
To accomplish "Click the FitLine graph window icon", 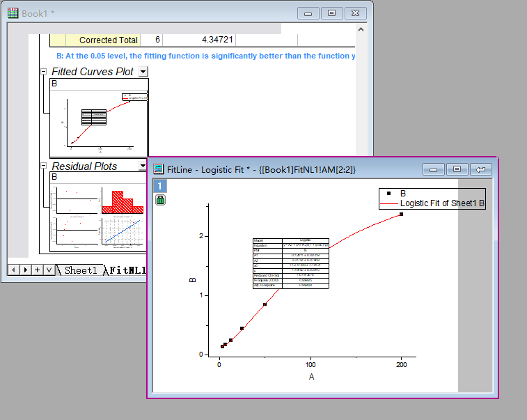I will click(158, 169).
